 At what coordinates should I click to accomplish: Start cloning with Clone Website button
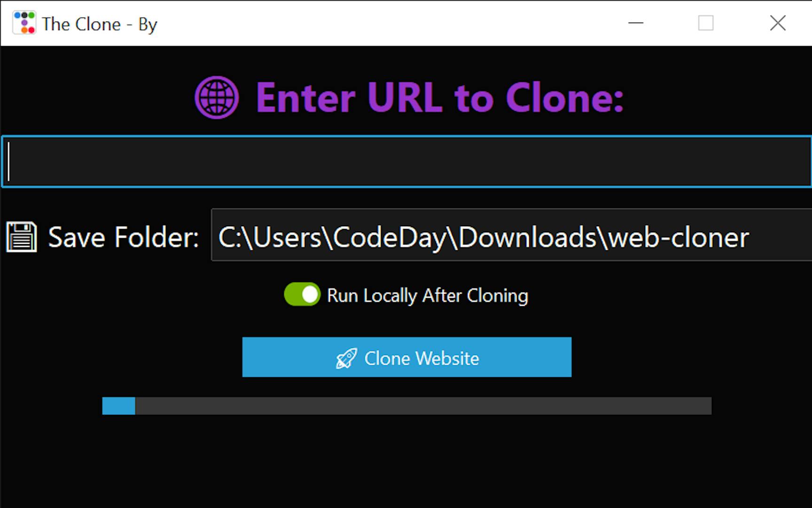coord(407,357)
